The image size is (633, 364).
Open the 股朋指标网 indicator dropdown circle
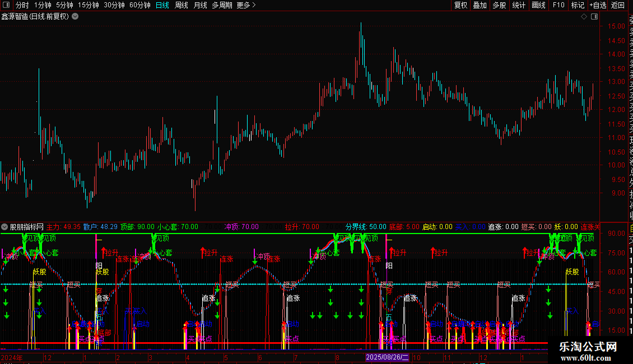(4, 227)
